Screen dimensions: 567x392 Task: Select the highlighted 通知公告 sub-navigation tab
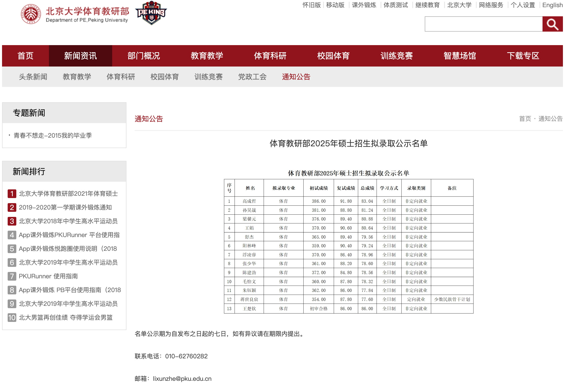(296, 77)
